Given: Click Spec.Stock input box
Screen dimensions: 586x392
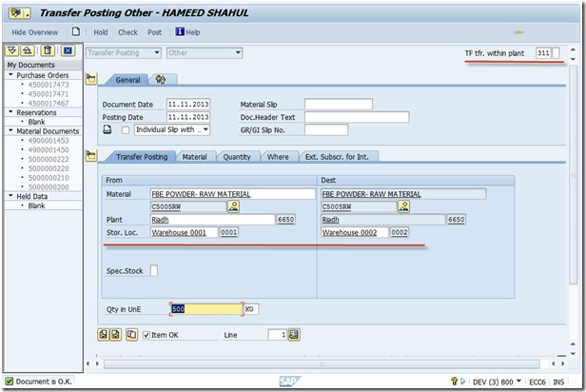Looking at the screenshot, I should pos(153,270).
